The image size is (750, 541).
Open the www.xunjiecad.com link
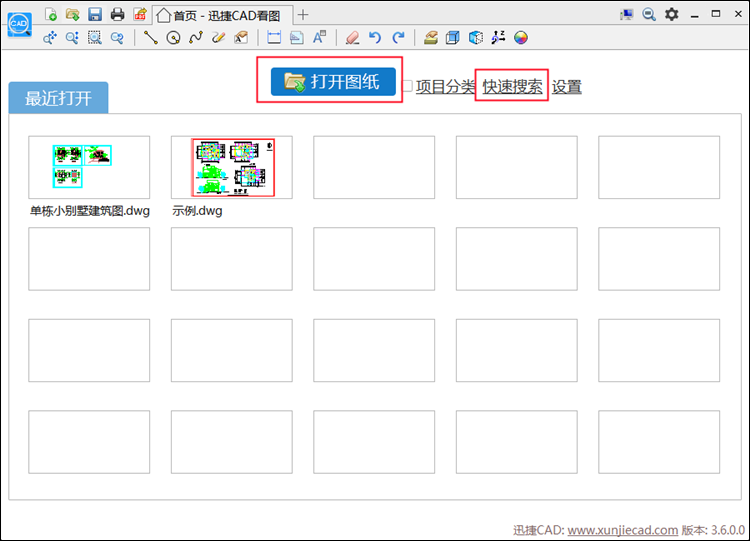coord(623,530)
